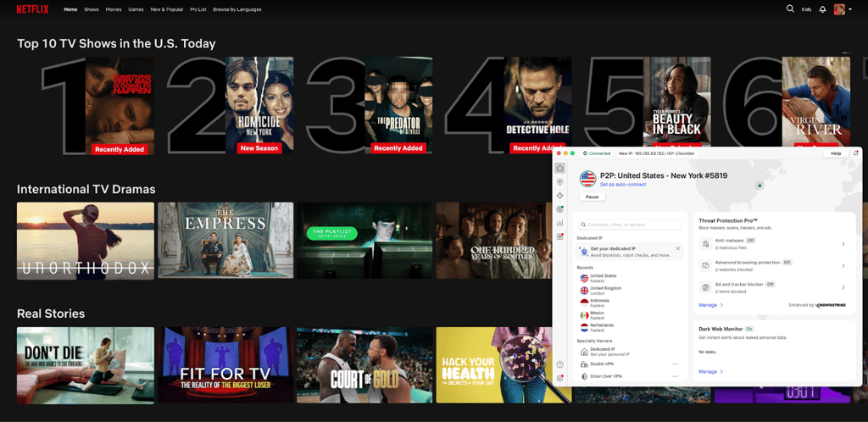Open Netflix profile dropdown arrow

click(x=849, y=10)
